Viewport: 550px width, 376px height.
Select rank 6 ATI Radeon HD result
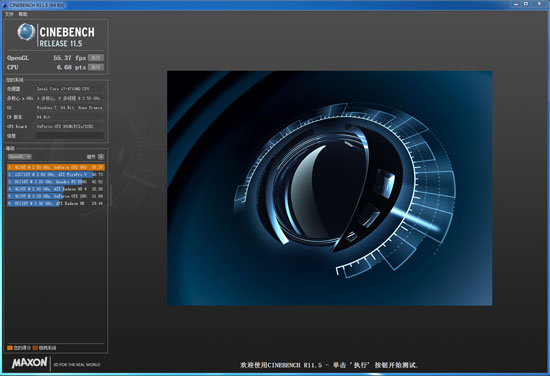[56, 203]
